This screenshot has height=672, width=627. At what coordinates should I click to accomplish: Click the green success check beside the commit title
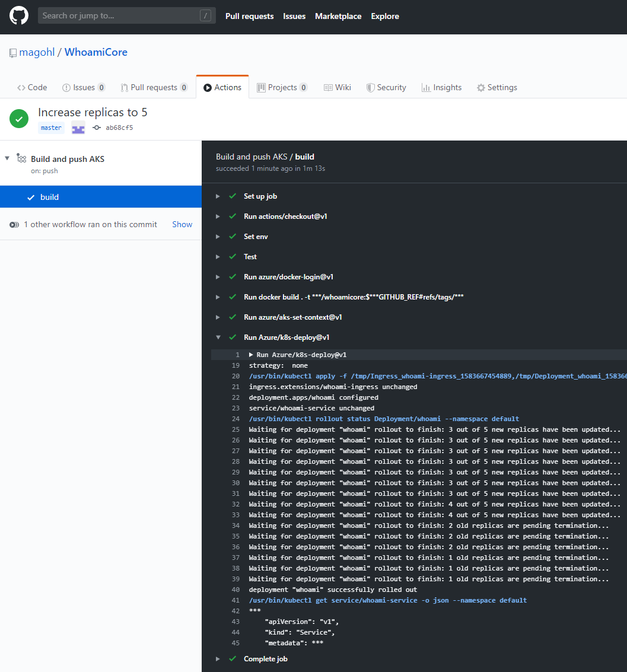click(19, 119)
